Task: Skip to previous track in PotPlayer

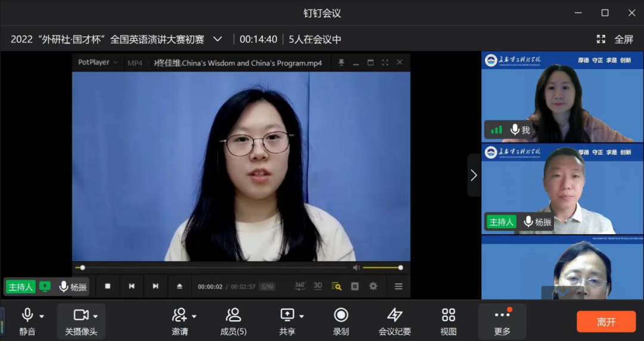Action: [131, 286]
